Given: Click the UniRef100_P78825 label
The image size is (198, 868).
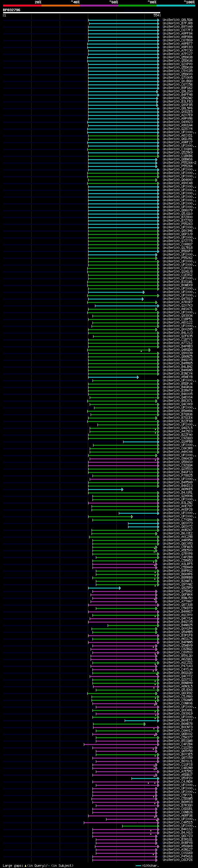Looking at the screenshot, I should tap(178, 475).
